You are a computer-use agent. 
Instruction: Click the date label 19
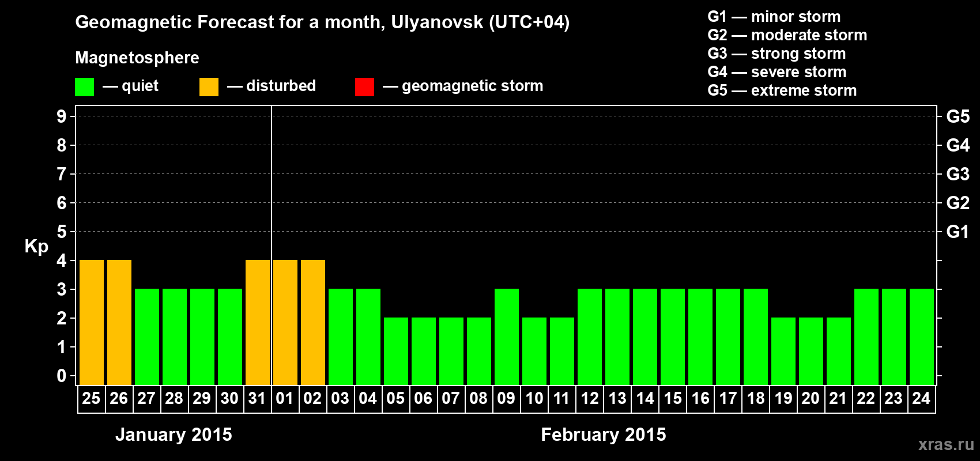(783, 399)
